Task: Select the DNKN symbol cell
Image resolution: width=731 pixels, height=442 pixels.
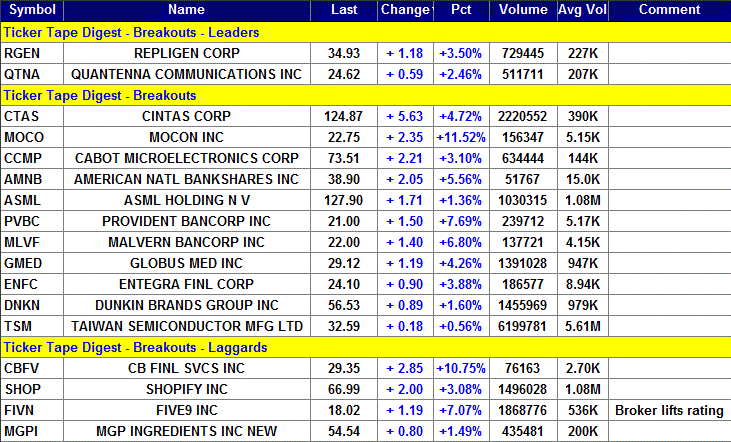Action: (32, 305)
